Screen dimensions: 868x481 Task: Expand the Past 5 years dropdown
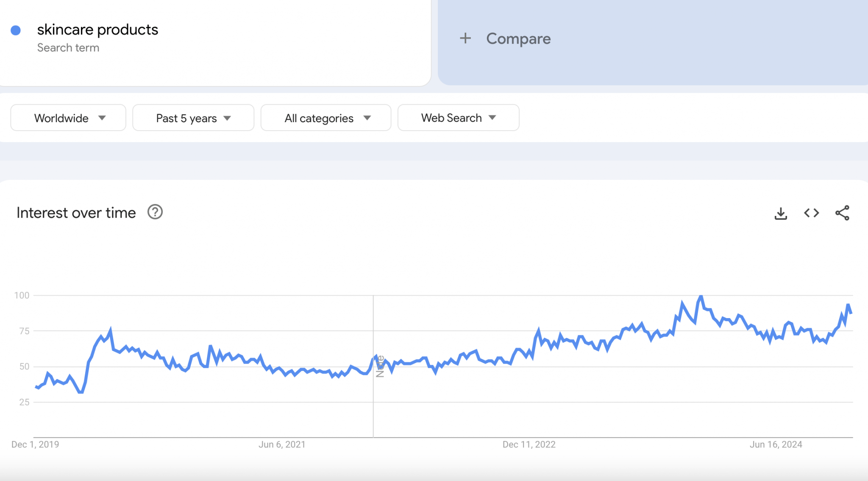pyautogui.click(x=193, y=118)
